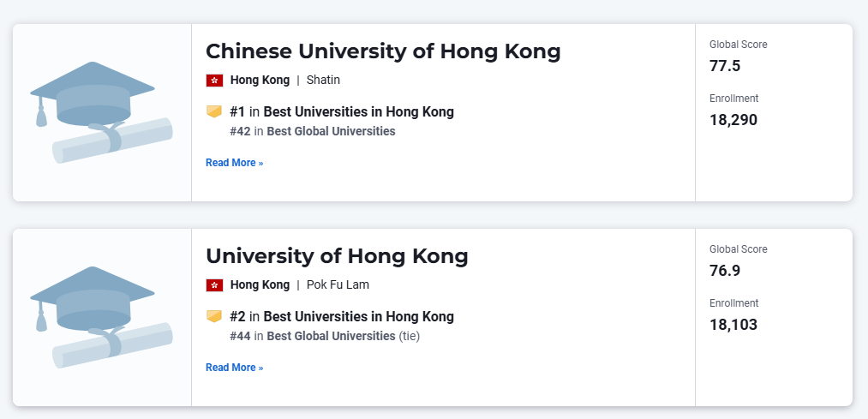Image resolution: width=868 pixels, height=419 pixels.
Task: Click the Hong Kong flag icon under Chinese University
Action: (214, 81)
